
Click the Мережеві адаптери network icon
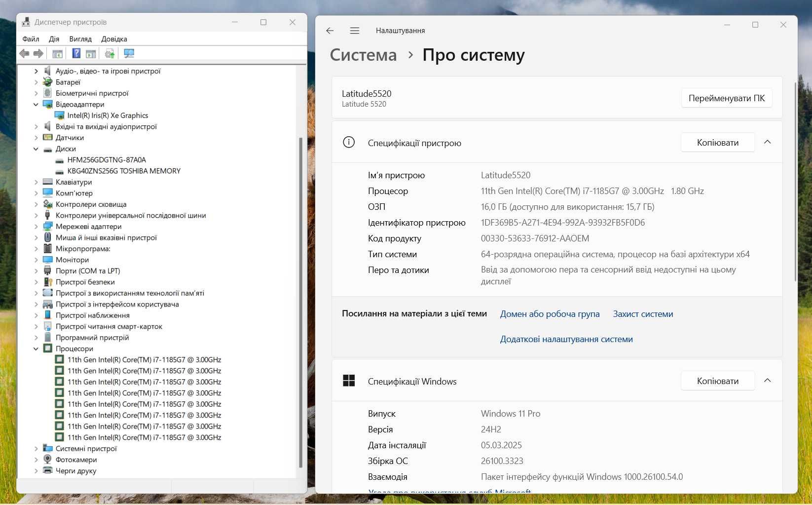click(x=48, y=226)
